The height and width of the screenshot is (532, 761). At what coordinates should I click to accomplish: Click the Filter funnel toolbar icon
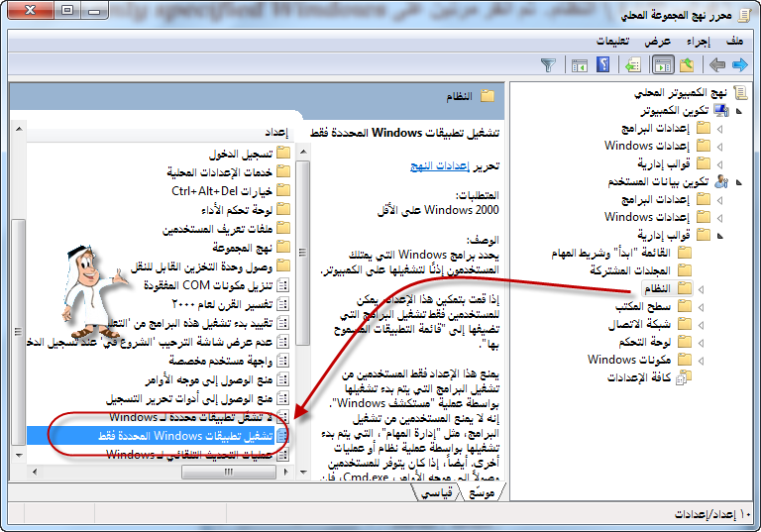coord(548,65)
